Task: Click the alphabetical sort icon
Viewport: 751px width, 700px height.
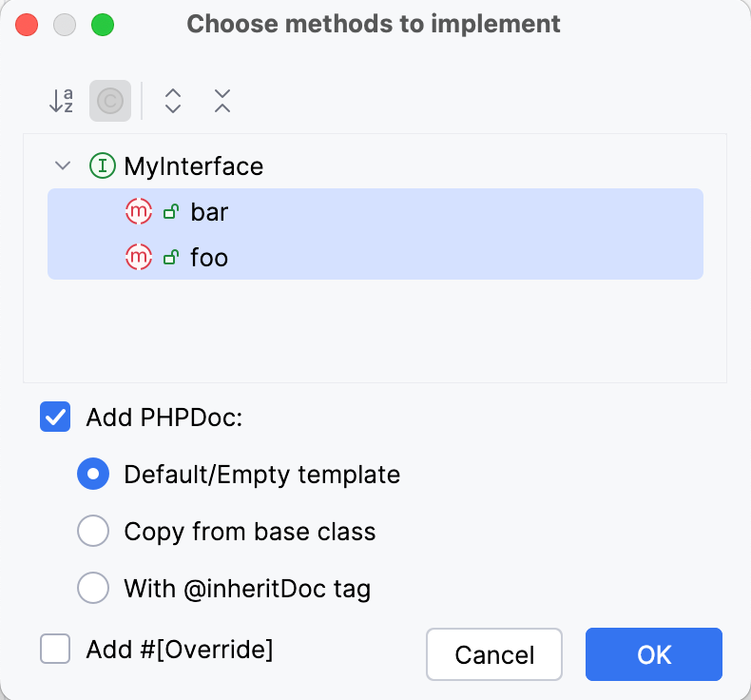Action: coord(61,101)
